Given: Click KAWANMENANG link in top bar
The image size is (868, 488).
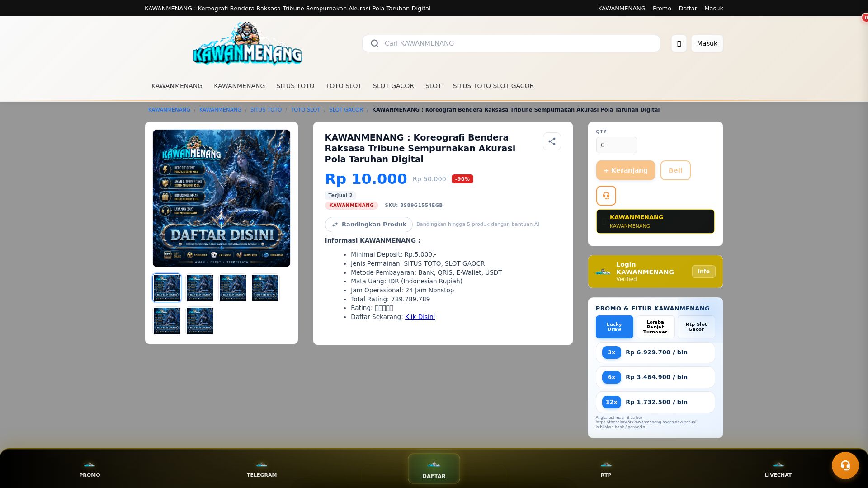Looking at the screenshot, I should (x=621, y=8).
